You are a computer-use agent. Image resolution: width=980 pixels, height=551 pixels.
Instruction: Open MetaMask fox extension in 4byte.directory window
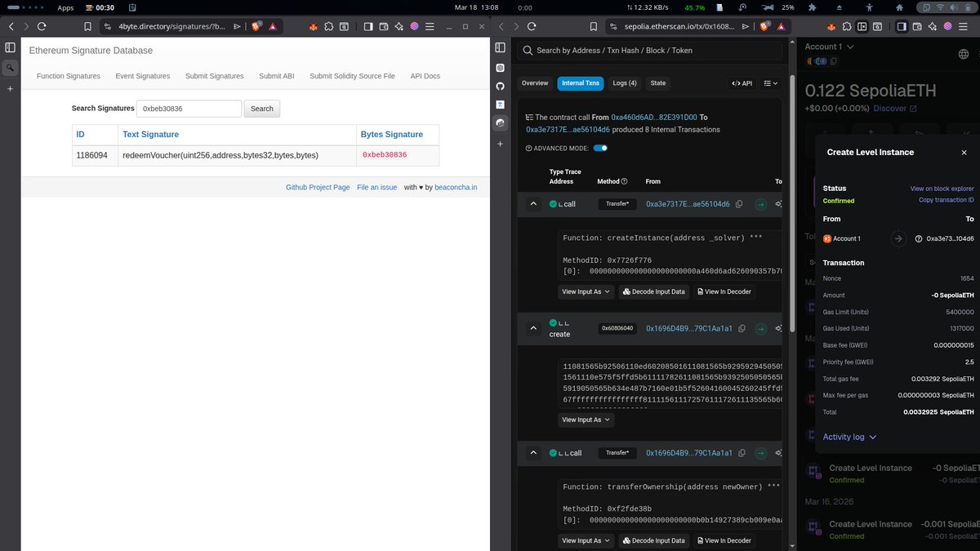point(313,26)
